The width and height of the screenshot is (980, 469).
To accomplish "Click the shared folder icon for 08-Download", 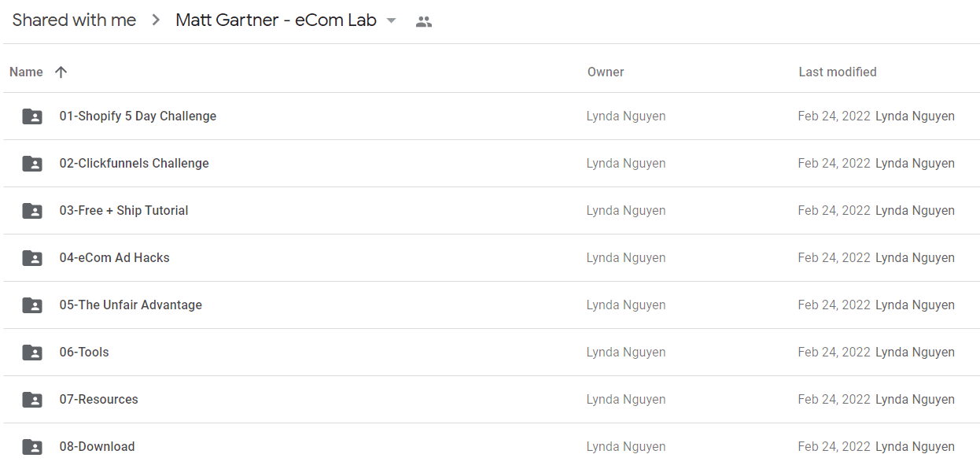I will tap(32, 447).
